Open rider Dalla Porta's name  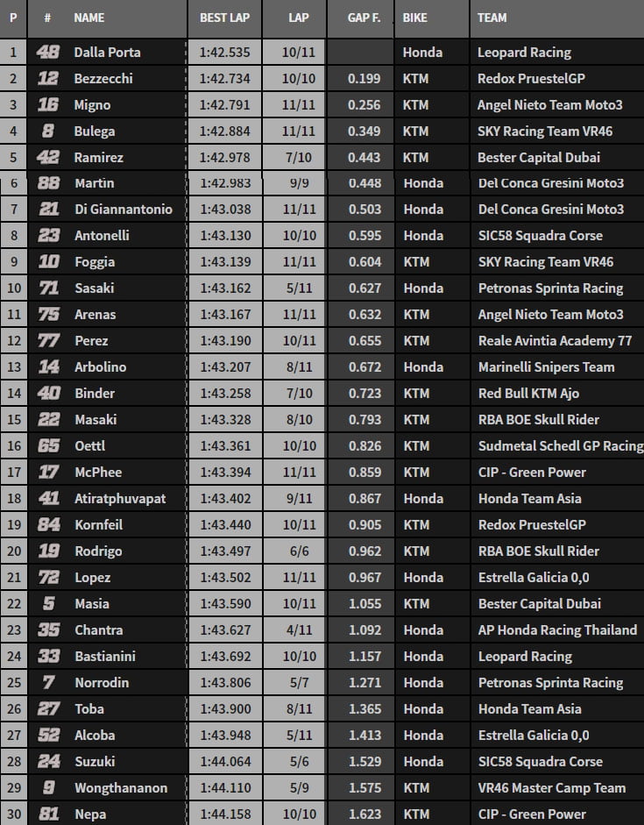[107, 53]
